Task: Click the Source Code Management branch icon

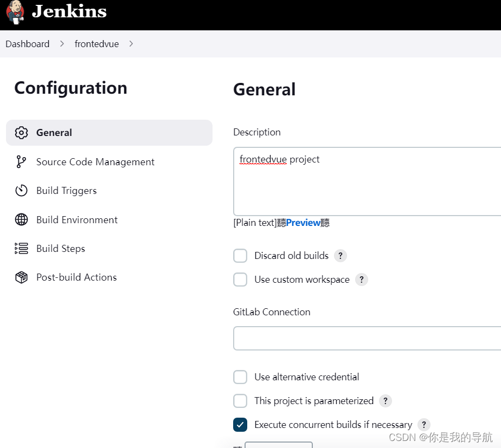Action: pos(21,161)
